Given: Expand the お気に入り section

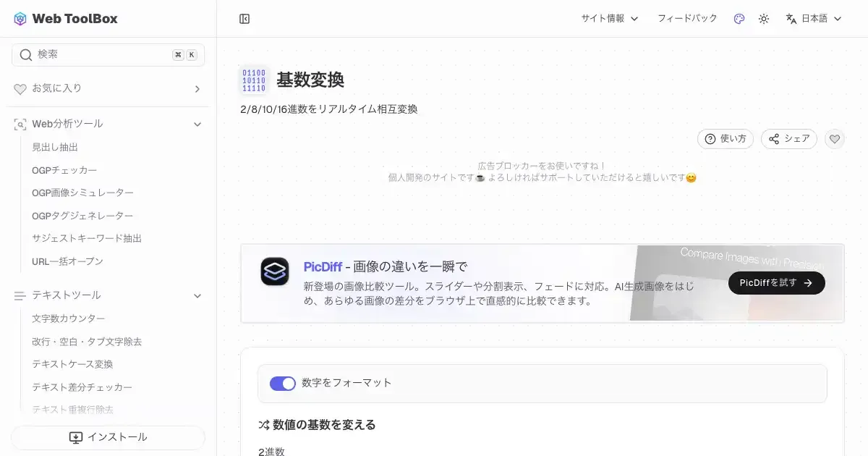Looking at the screenshot, I should tap(197, 89).
